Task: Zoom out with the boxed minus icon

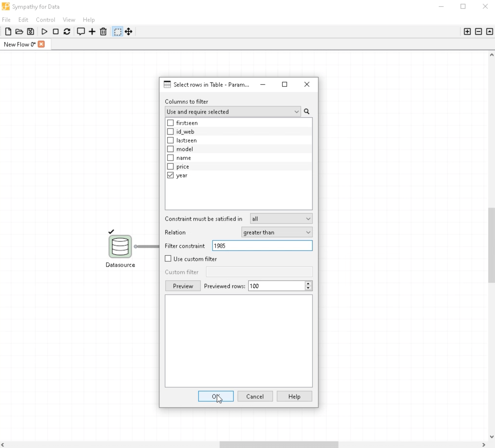Action: point(478,31)
